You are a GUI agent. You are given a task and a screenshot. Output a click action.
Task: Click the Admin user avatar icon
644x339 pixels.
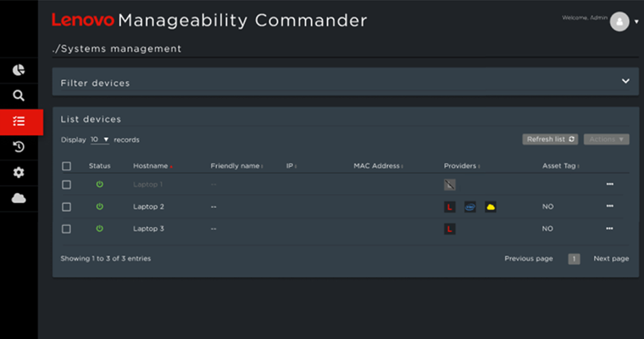(619, 21)
